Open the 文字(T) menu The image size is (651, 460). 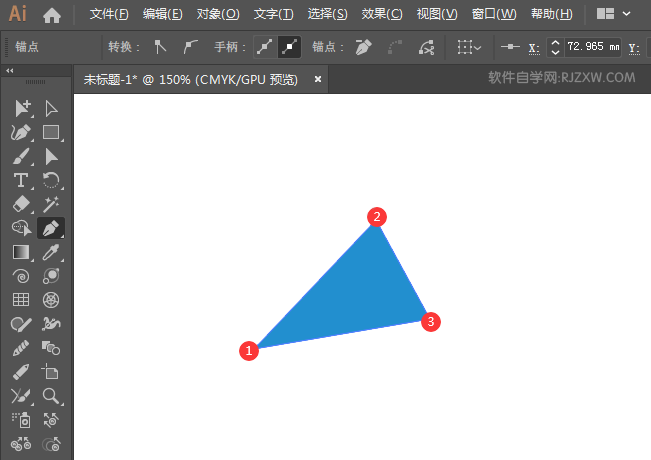(274, 14)
